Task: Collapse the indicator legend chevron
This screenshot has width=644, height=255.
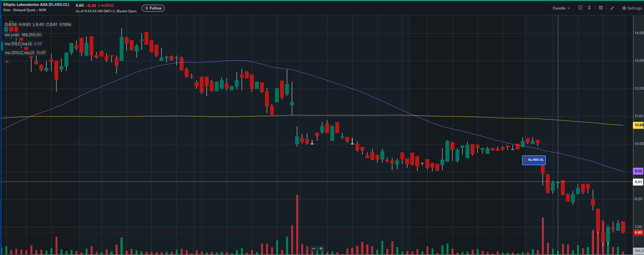Action: point(7,62)
